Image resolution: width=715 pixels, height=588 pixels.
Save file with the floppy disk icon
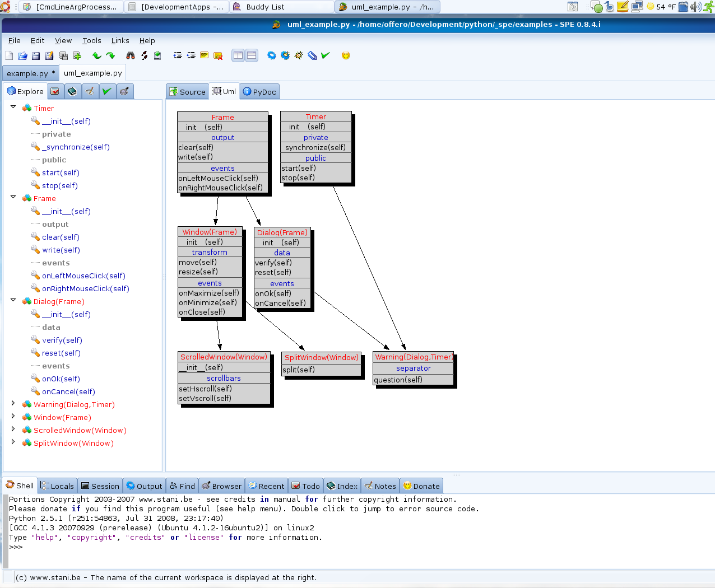36,55
